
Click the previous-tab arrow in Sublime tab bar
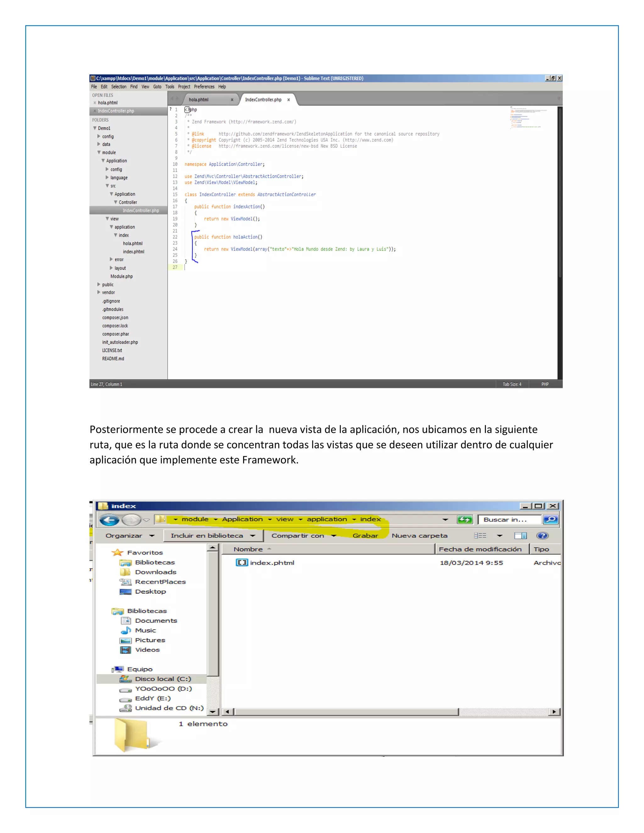pyautogui.click(x=172, y=99)
